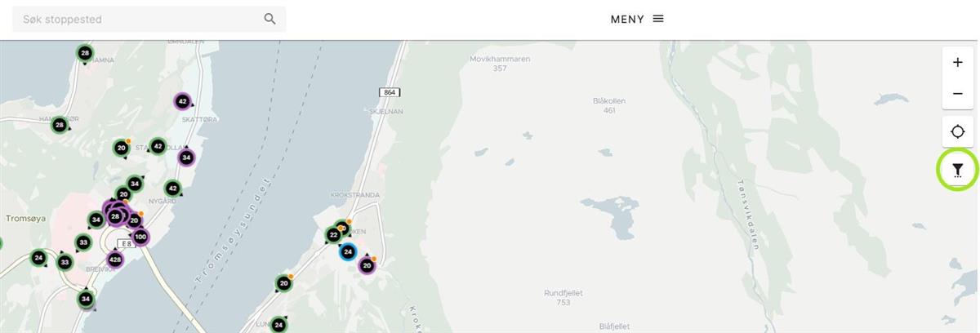Viewport: 980px width, 333px height.
Task: Select the green stop marker 22
Action: [x=333, y=235]
